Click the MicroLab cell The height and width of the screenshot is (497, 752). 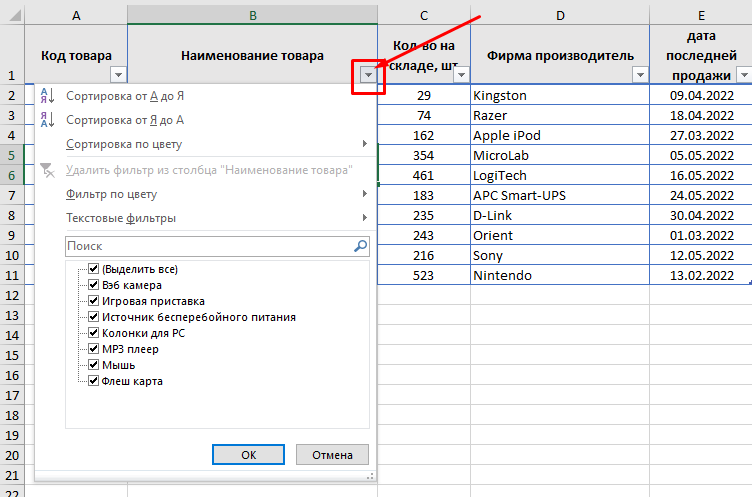pos(560,155)
